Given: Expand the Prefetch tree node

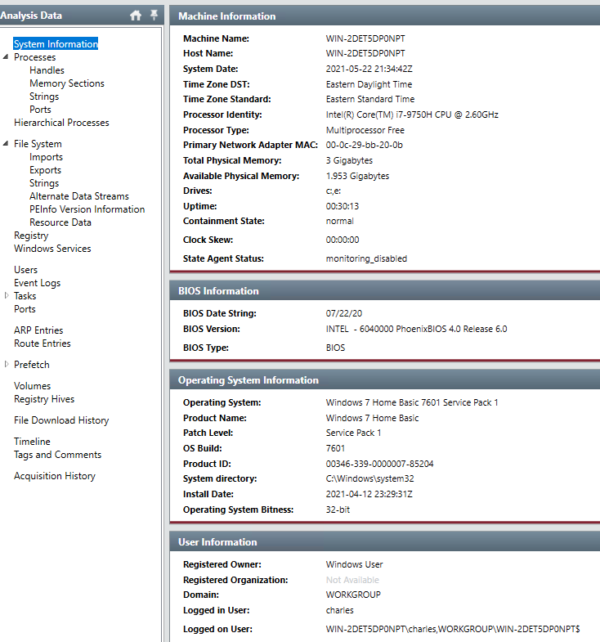Looking at the screenshot, I should 7,365.
